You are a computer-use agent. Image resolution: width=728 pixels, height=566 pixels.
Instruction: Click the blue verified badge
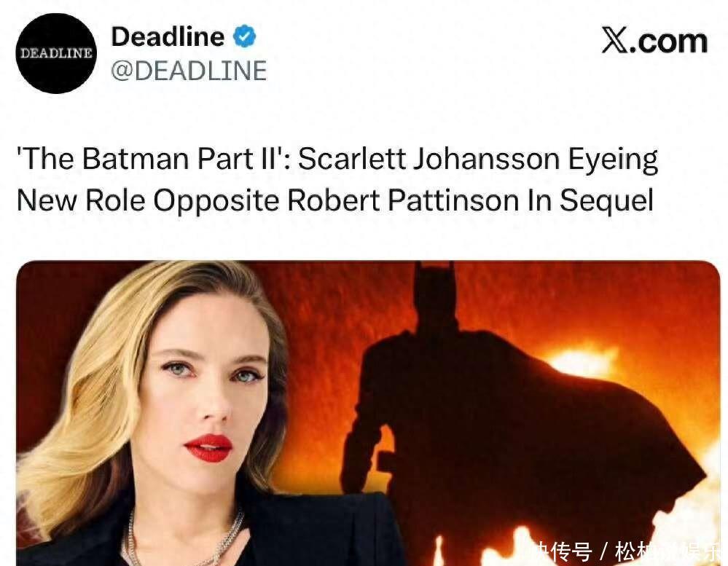244,36
